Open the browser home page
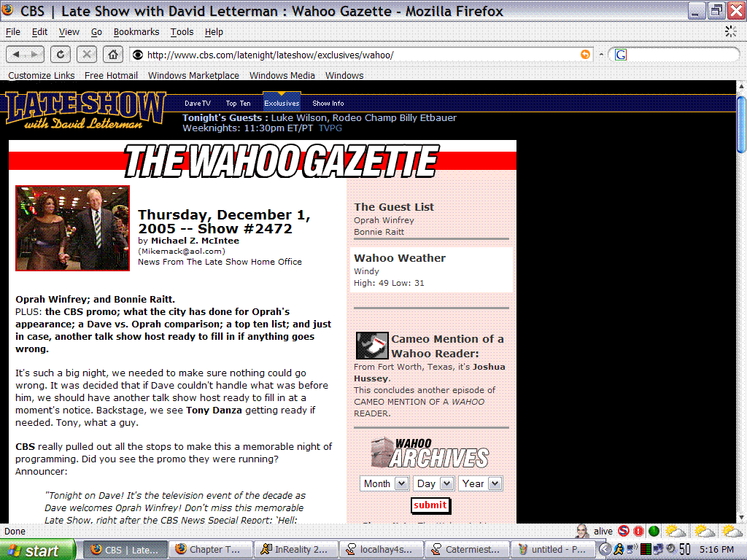 [113, 55]
